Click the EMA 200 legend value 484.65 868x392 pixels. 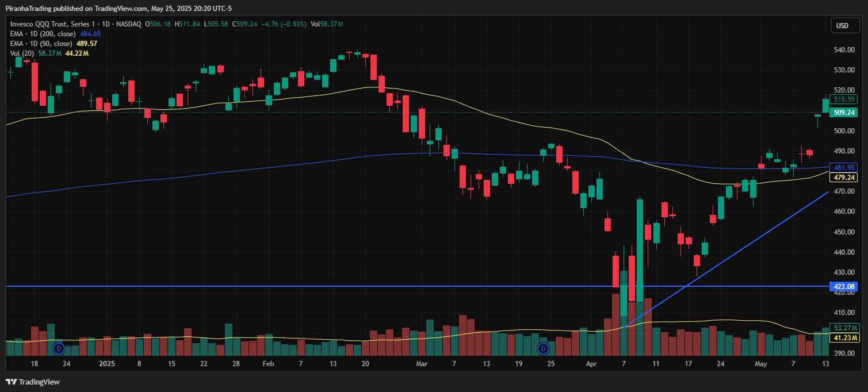90,34
